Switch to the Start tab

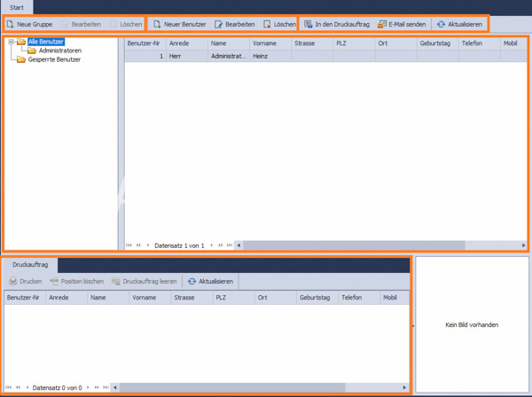17,7
